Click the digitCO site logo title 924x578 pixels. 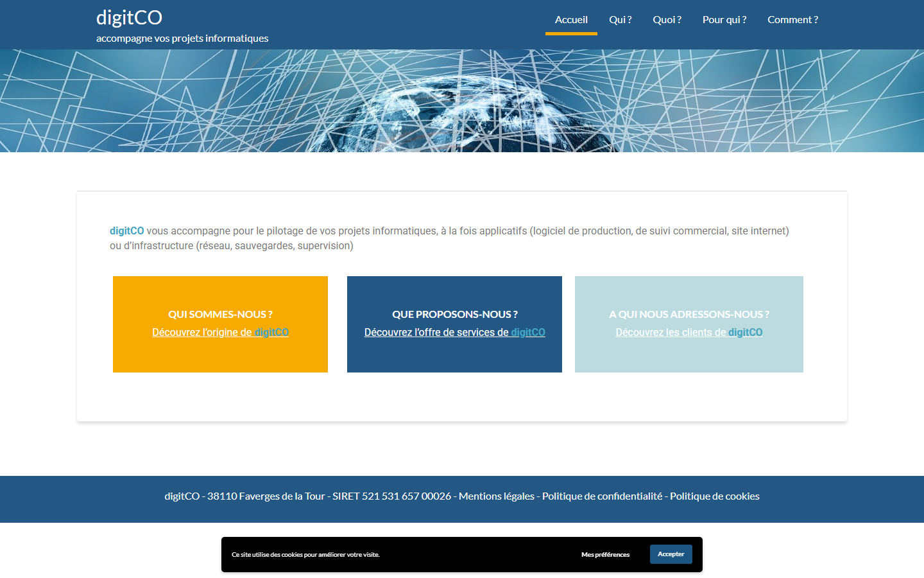(129, 17)
